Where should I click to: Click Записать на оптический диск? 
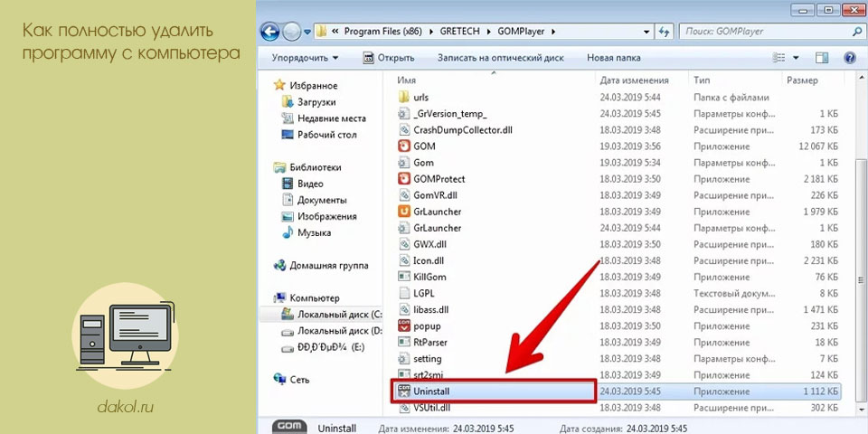[500, 58]
